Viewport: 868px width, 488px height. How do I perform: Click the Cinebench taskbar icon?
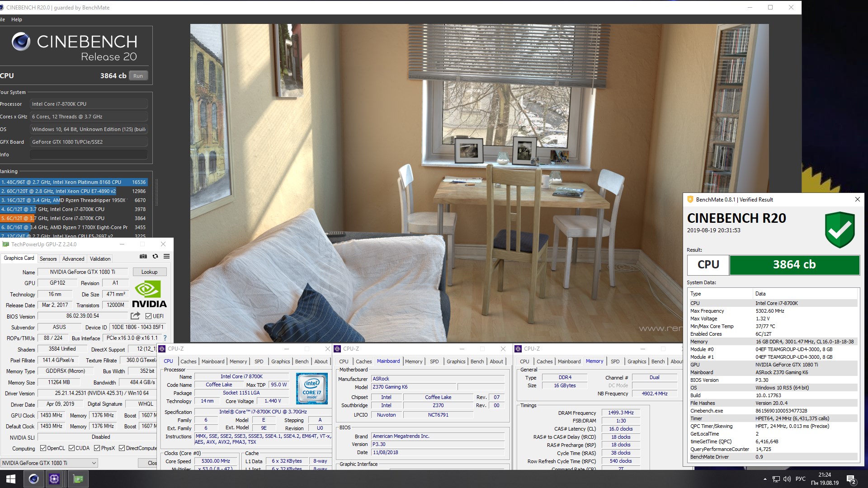(33, 479)
